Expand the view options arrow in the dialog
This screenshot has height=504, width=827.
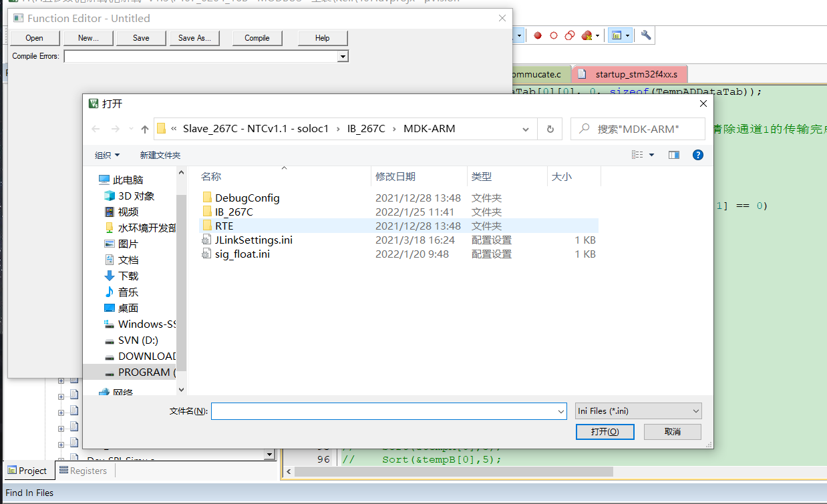pos(651,154)
